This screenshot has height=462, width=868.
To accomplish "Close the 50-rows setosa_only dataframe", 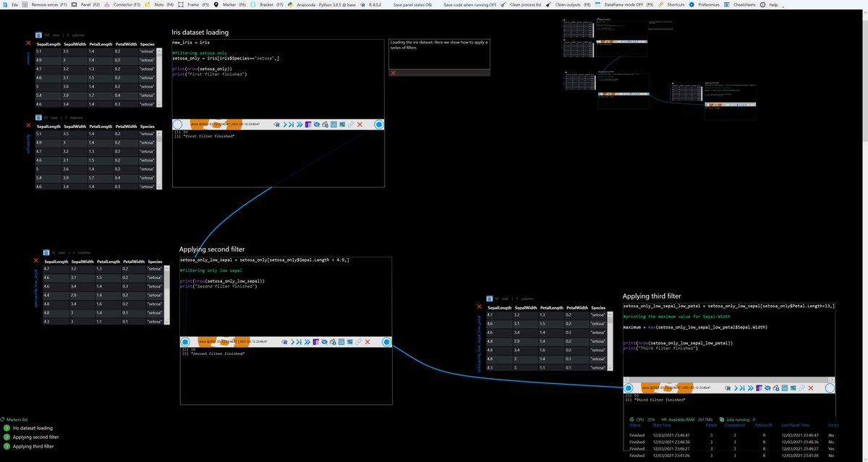I will tap(28, 125).
